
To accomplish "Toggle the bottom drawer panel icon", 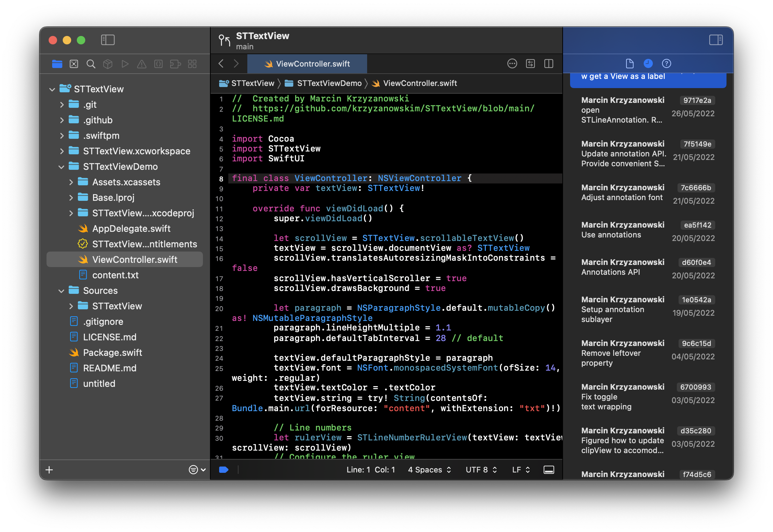I will tap(549, 470).
